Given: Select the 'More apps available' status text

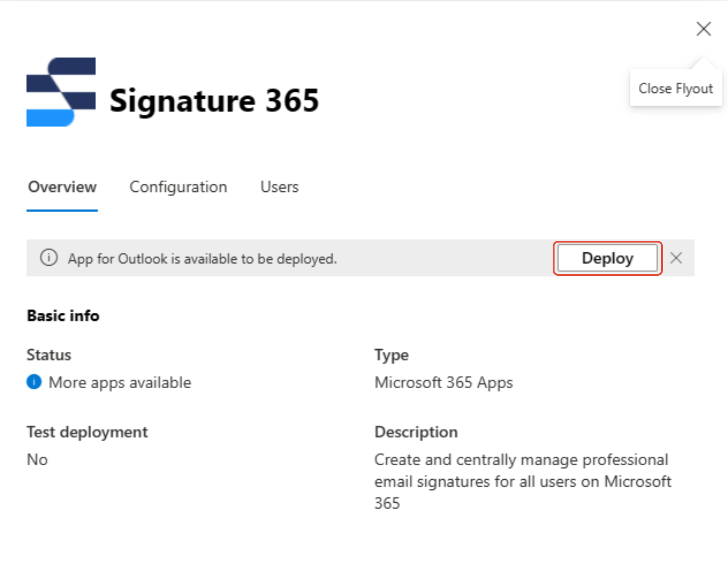Looking at the screenshot, I should [x=120, y=382].
